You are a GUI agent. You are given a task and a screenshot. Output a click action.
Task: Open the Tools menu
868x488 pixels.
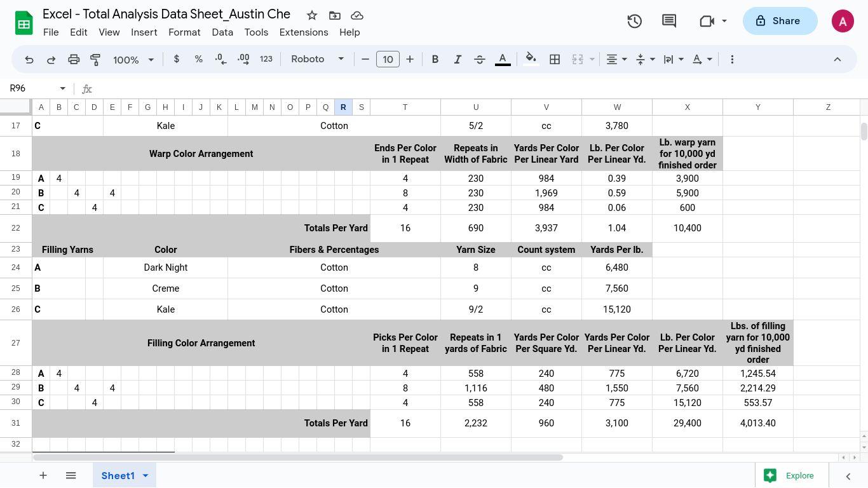click(256, 32)
